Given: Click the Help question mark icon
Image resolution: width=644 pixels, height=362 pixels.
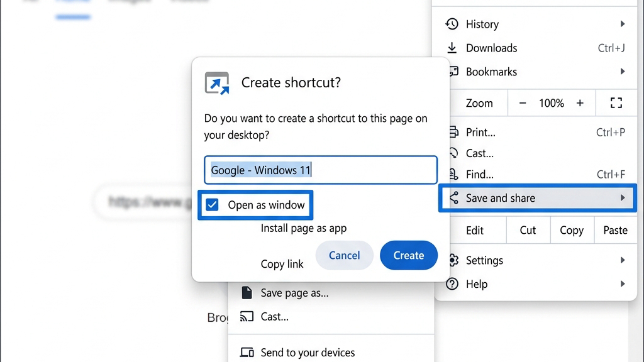Looking at the screenshot, I should 452,283.
